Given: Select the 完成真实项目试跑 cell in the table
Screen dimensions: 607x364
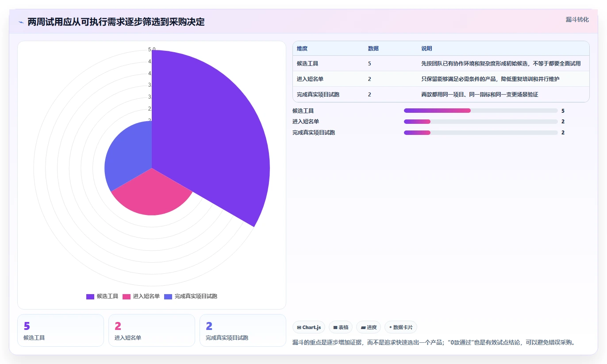Looking at the screenshot, I should (x=318, y=95).
